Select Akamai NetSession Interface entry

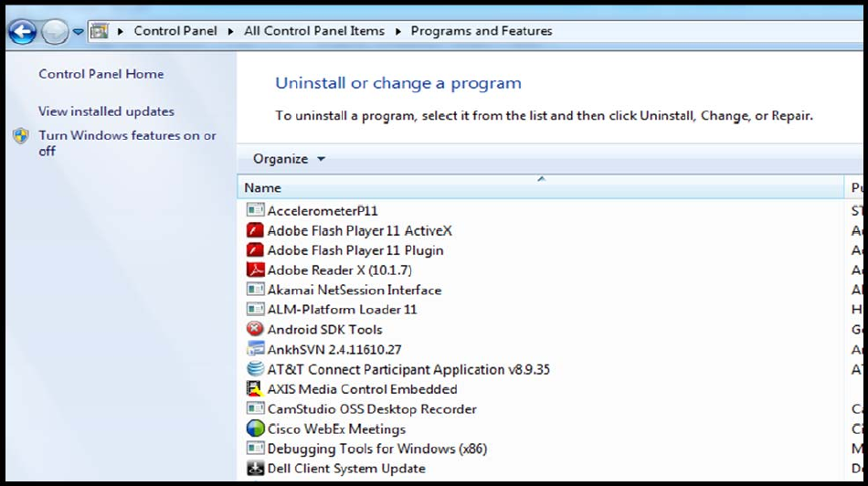pos(355,290)
